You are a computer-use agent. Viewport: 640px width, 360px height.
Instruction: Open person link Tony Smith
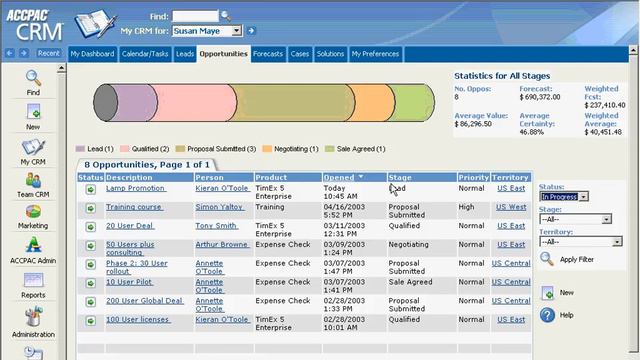[x=216, y=226]
